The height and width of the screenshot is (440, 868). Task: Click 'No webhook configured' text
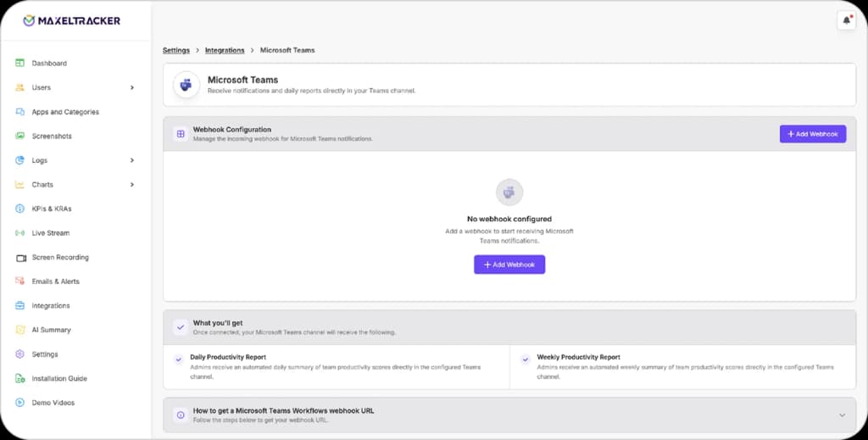click(509, 220)
